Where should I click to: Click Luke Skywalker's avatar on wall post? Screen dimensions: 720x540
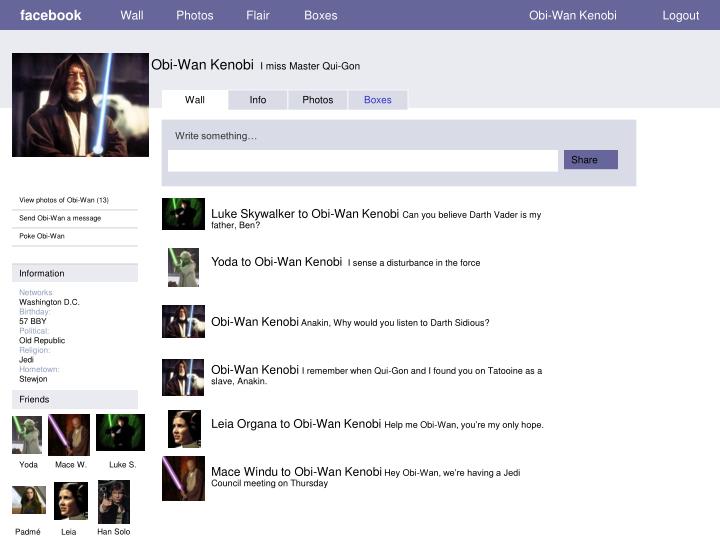[x=183, y=214]
